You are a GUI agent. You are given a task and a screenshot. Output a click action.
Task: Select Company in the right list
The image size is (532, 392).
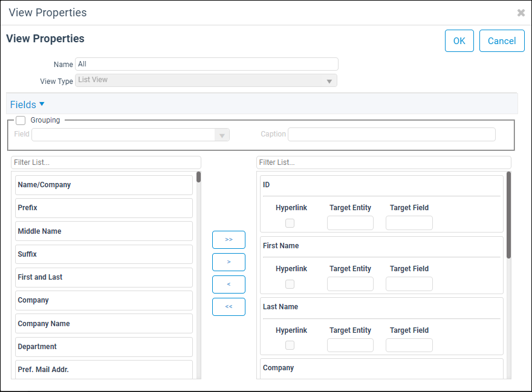(381, 368)
